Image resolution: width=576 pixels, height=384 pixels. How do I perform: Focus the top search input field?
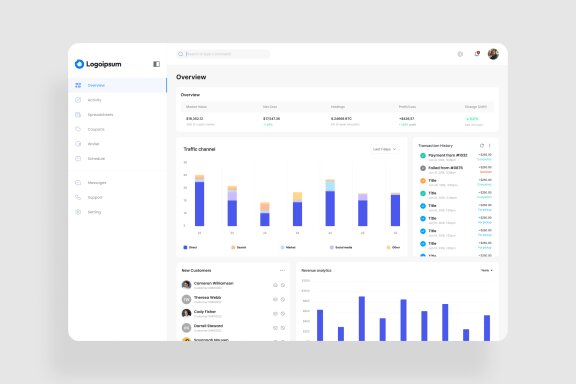click(223, 54)
